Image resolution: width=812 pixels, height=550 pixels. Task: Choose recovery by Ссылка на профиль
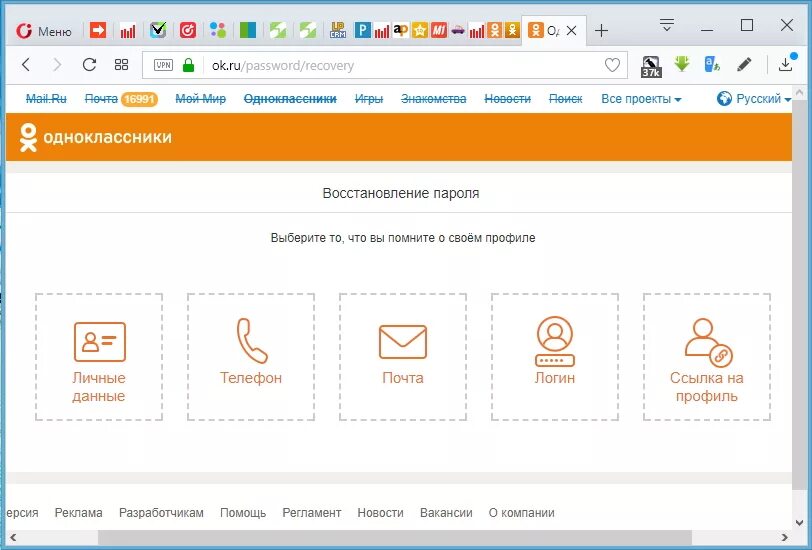pos(707,357)
